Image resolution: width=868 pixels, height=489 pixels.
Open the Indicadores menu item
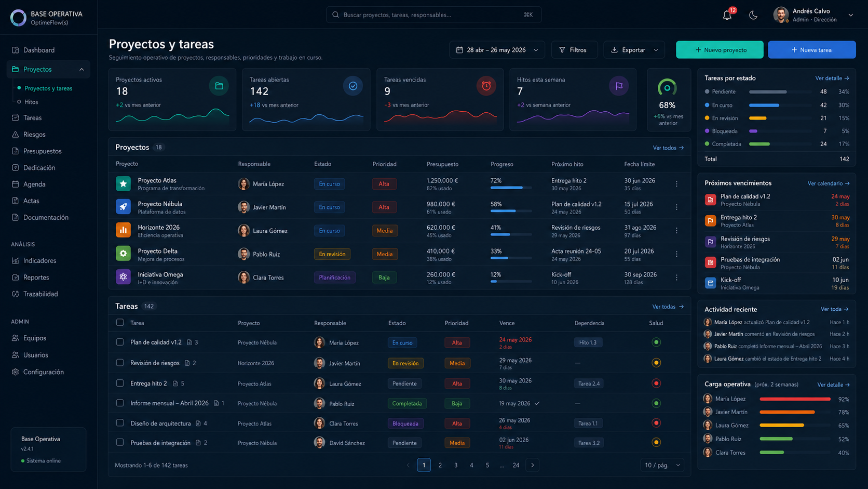click(x=39, y=261)
